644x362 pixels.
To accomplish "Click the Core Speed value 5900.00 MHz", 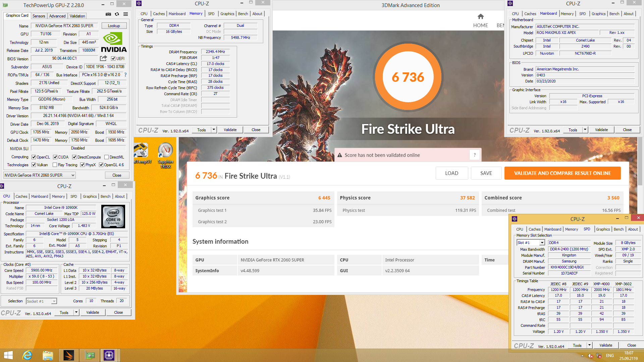I will click(x=42, y=270).
